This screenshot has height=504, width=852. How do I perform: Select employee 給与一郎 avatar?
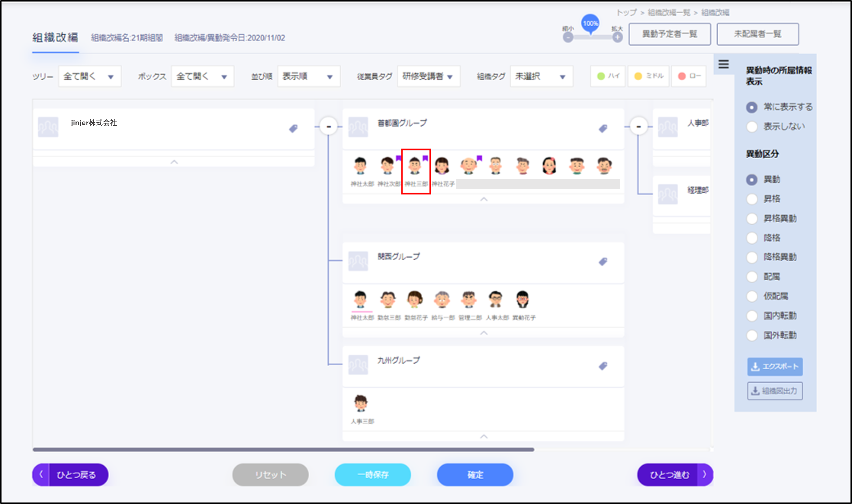pyautogui.click(x=442, y=299)
